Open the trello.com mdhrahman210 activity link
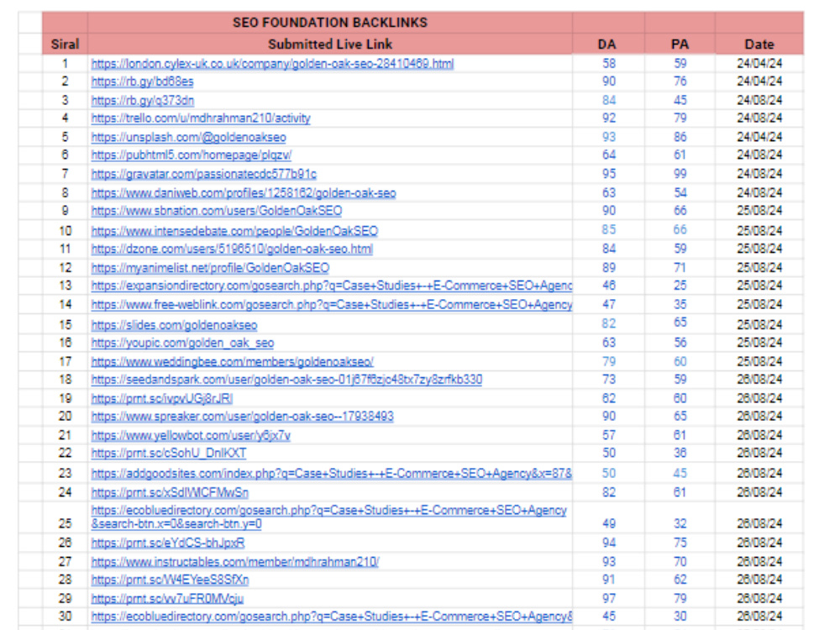The width and height of the screenshot is (840, 630). click(201, 118)
